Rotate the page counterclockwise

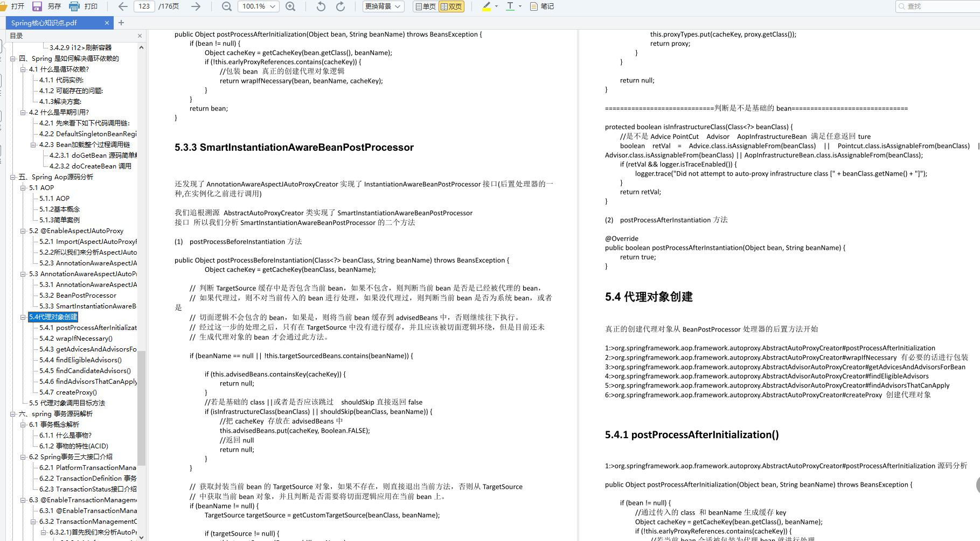click(321, 6)
